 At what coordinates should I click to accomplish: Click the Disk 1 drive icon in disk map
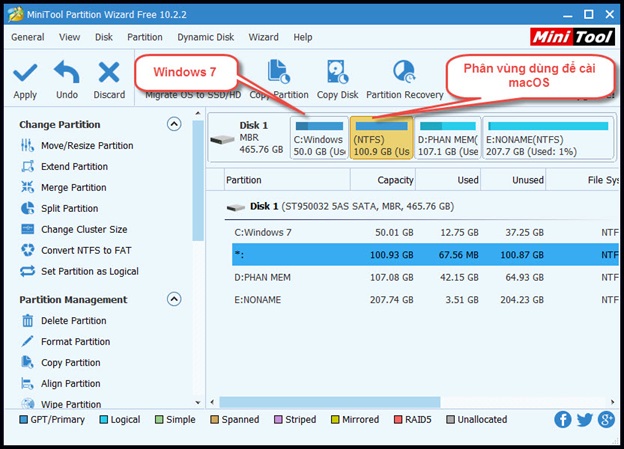tap(222, 139)
